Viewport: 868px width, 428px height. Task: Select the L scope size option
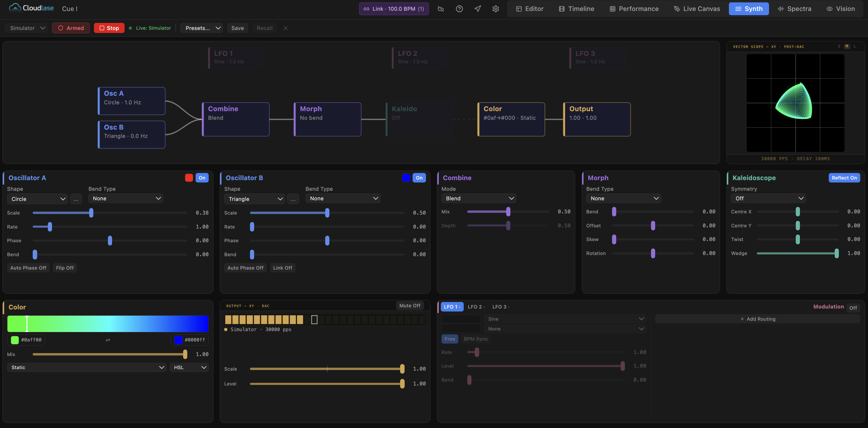[855, 46]
